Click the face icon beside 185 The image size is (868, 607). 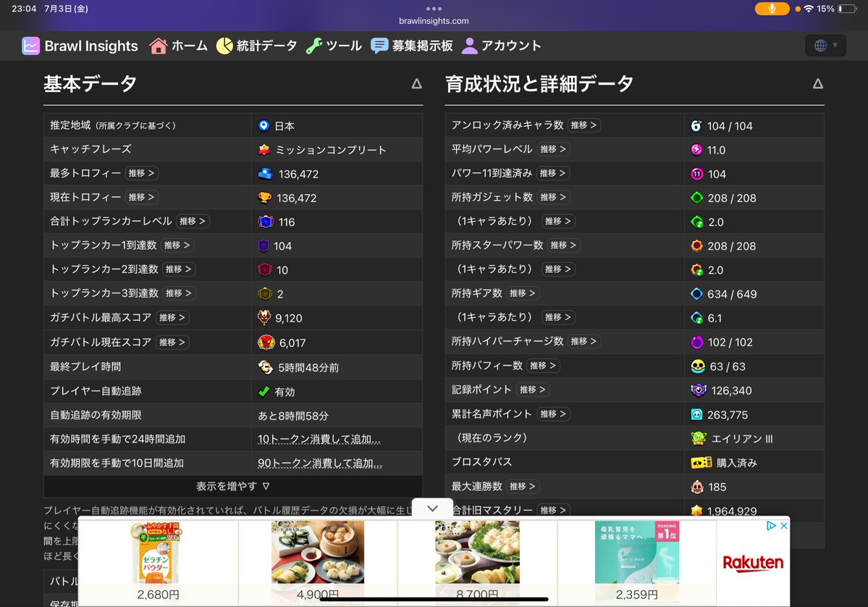click(x=697, y=487)
